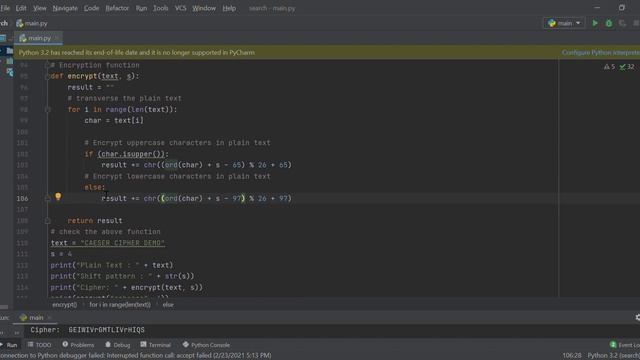640x360 pixels.
Task: Click cursor position 106:28 in status bar
Action: click(572, 356)
